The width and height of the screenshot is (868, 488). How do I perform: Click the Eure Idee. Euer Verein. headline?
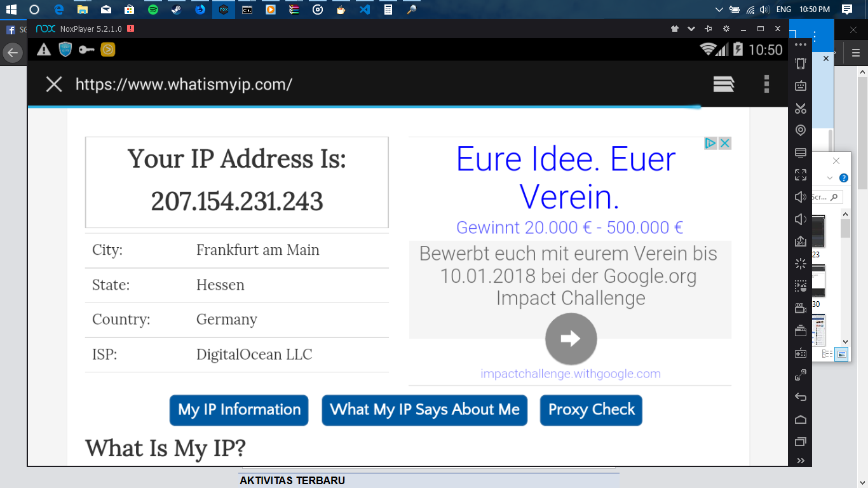pos(567,178)
